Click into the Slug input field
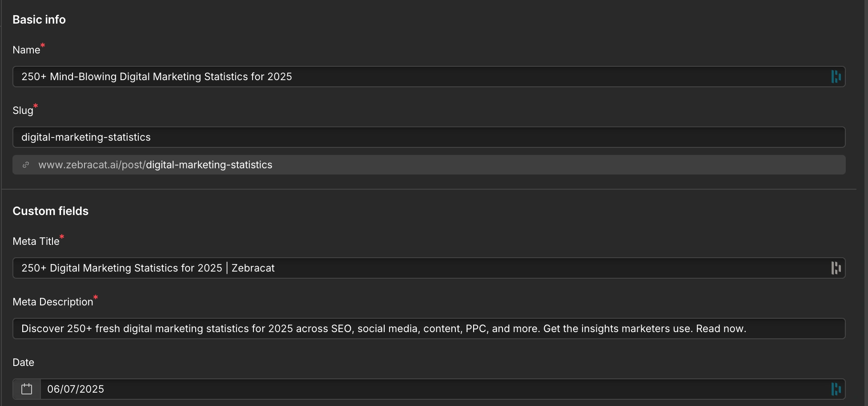The image size is (868, 406). pyautogui.click(x=429, y=137)
